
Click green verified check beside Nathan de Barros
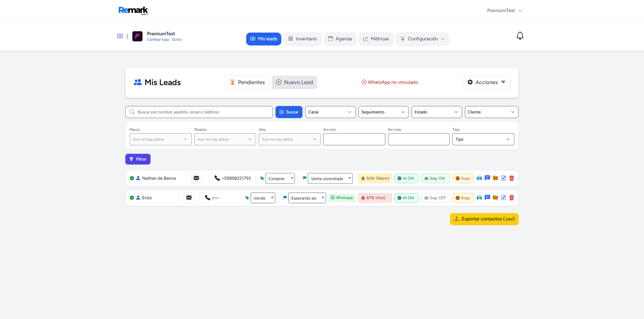point(132,178)
